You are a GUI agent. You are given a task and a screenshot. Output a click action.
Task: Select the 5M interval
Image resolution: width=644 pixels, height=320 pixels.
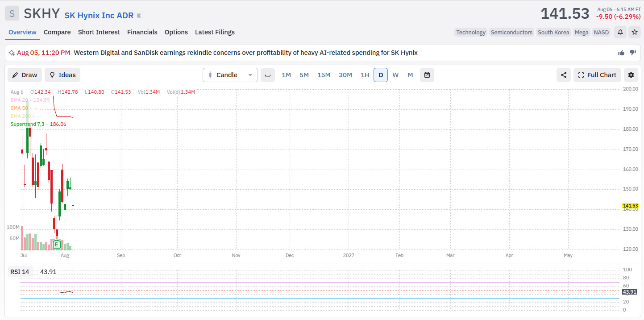click(x=304, y=75)
